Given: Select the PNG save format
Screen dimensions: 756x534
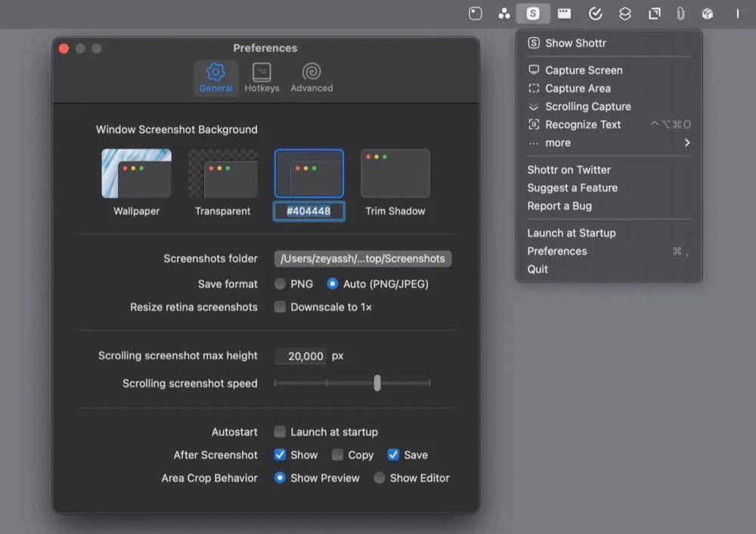Looking at the screenshot, I should click(x=280, y=284).
